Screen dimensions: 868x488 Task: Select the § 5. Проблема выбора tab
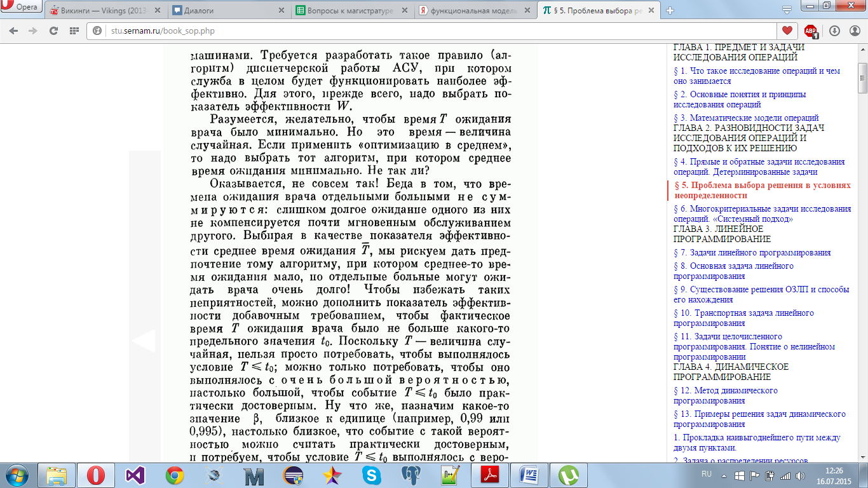599,11
